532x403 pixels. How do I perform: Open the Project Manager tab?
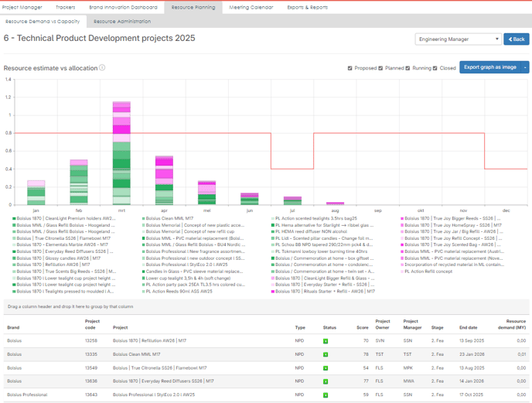(22, 7)
